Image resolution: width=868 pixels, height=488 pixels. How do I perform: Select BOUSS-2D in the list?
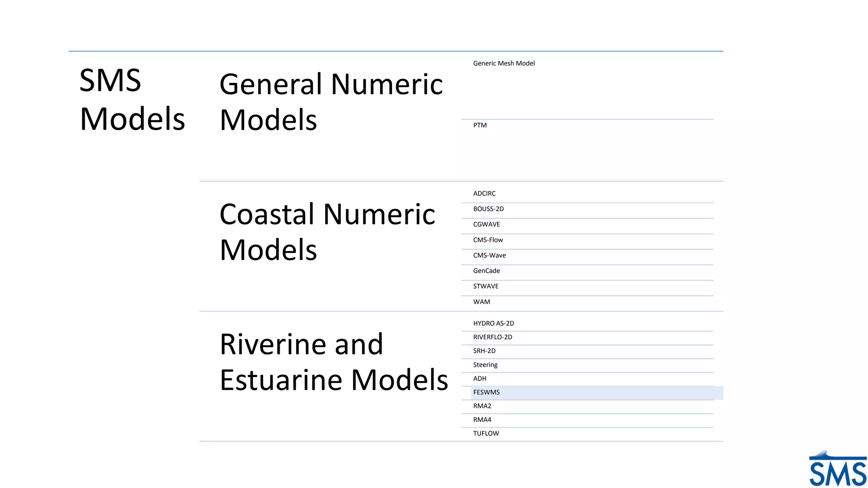tap(488, 209)
